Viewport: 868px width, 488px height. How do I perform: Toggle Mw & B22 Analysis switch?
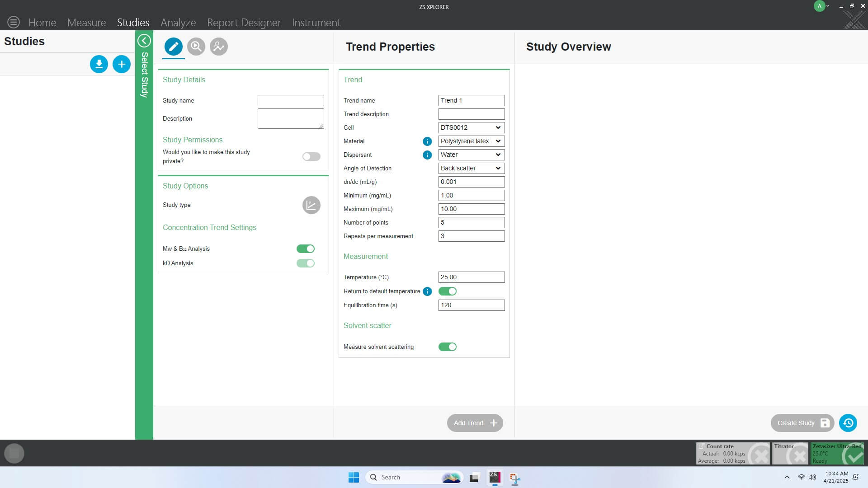click(x=306, y=249)
